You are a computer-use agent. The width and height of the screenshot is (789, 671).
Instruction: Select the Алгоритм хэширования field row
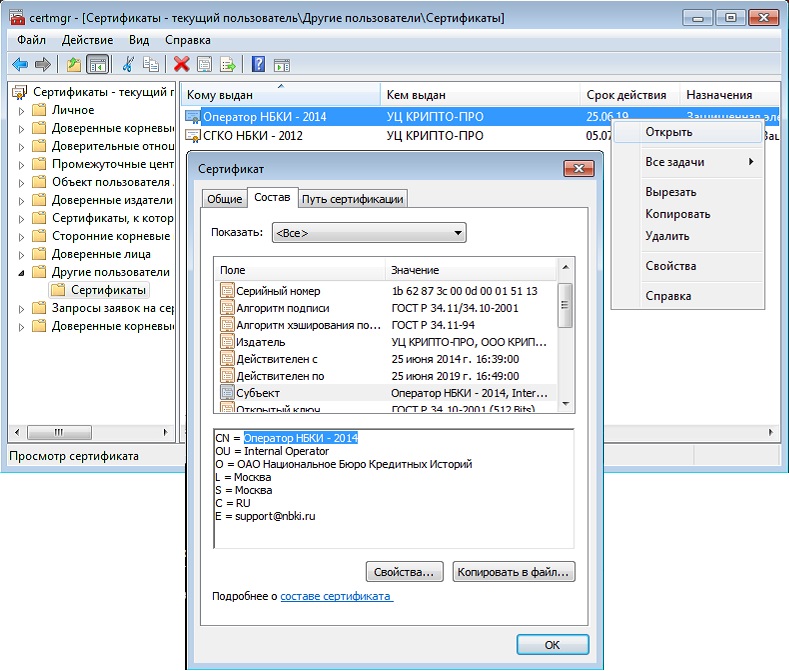[x=386, y=325]
